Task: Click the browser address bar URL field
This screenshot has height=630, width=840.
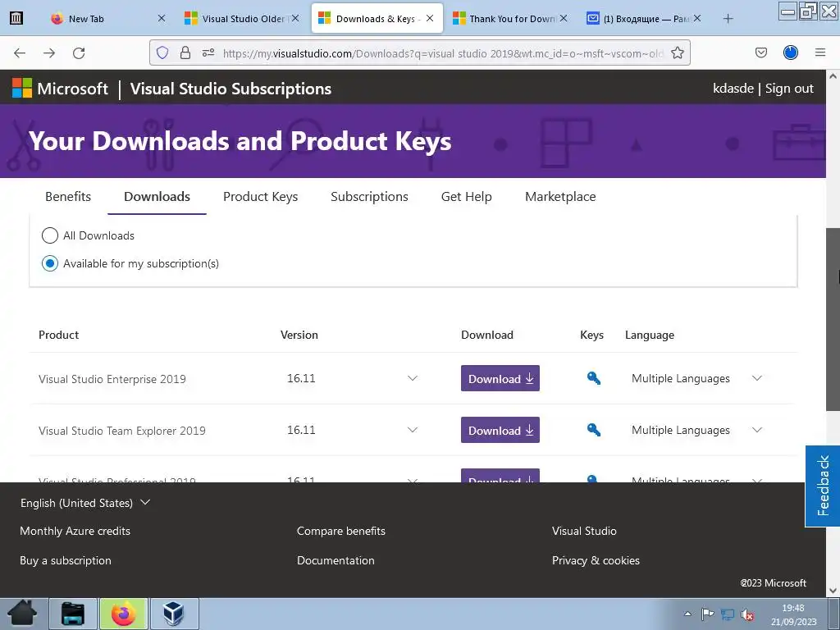Action: [443, 53]
